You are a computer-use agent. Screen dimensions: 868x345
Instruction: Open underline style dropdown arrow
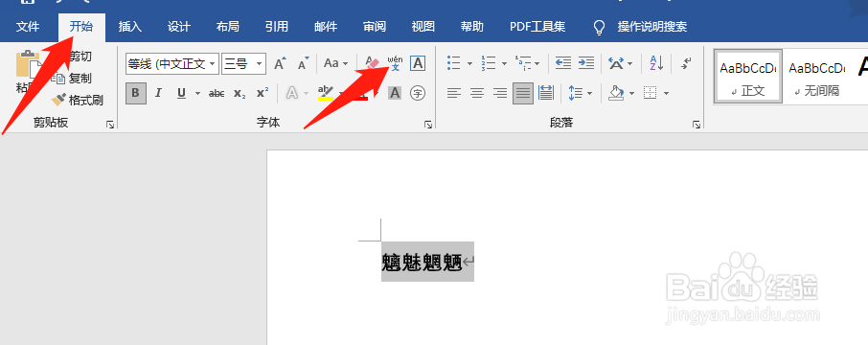(197, 94)
